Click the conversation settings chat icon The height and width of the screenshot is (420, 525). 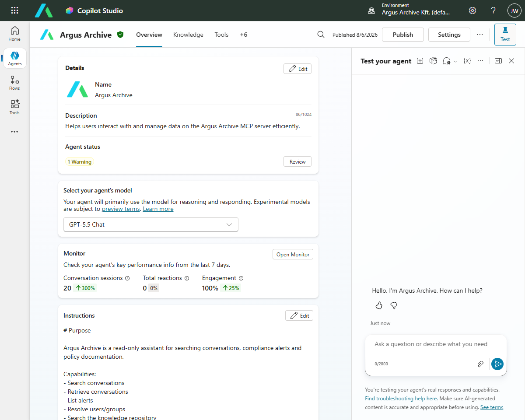point(447,61)
